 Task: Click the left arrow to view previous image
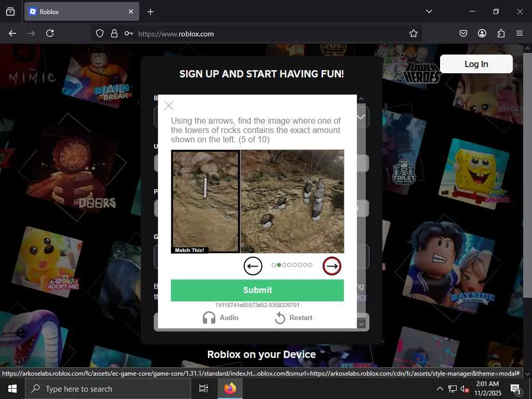[253, 265]
